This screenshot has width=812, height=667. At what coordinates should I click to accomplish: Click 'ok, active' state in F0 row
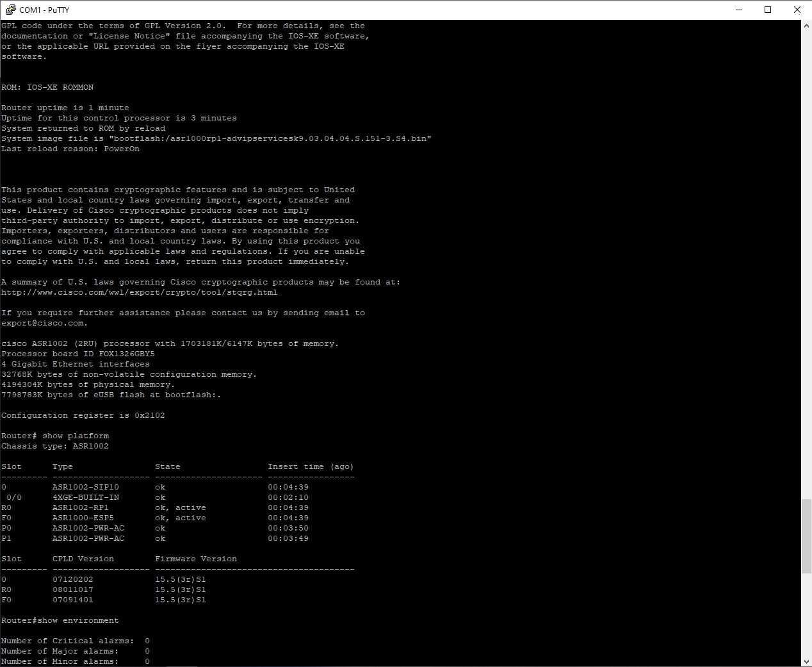pyautogui.click(x=181, y=518)
